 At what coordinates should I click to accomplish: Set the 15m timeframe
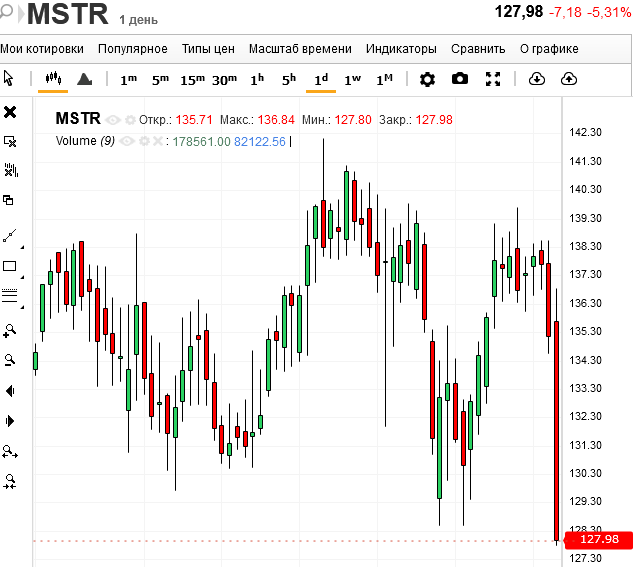pos(193,80)
